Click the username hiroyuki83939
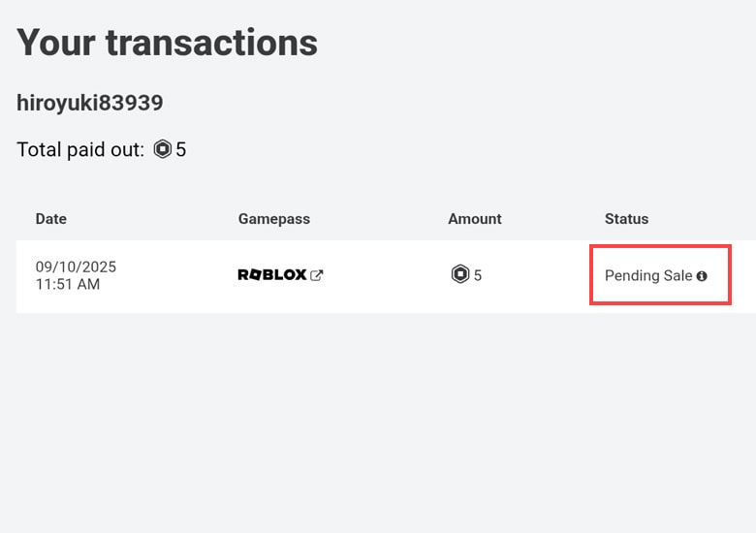Image resolution: width=756 pixels, height=533 pixels. click(90, 103)
